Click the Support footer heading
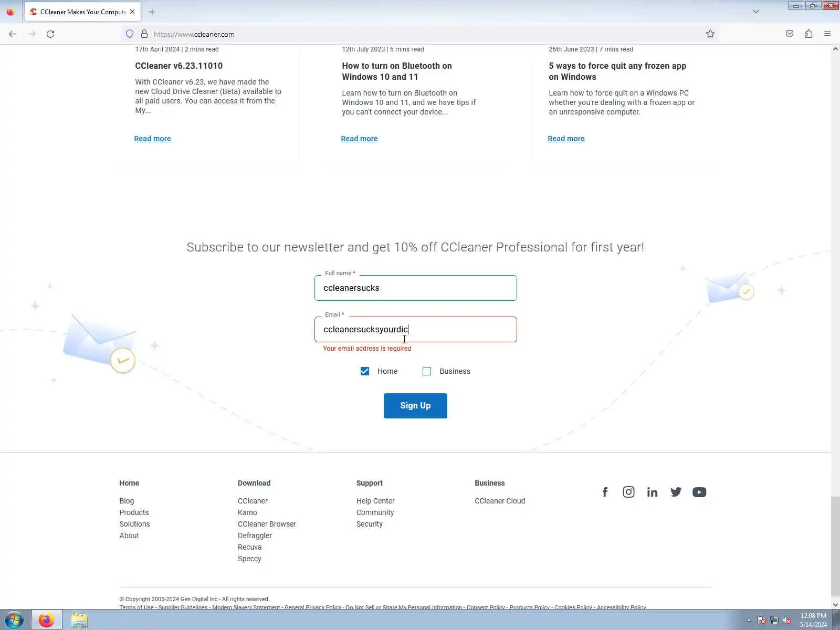 click(370, 483)
